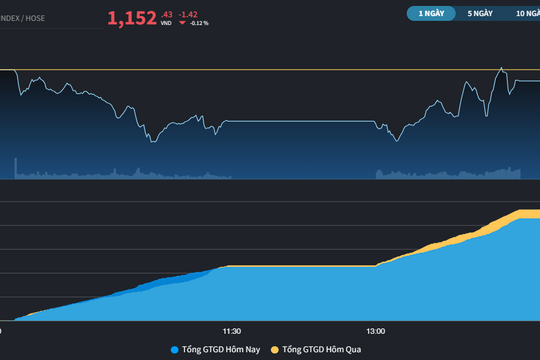This screenshot has height=360, width=540.
Task: Click the -0.12 % percentage change
Action: [x=199, y=23]
